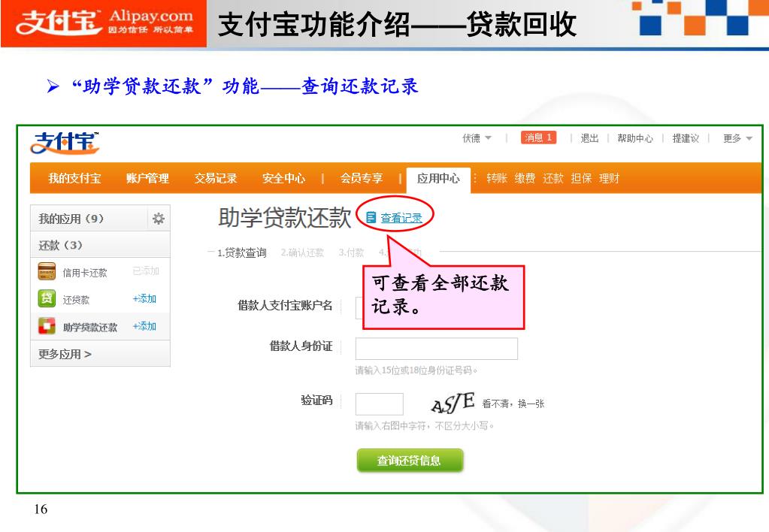Open the 帮助中心 link
The image size is (769, 532).
[635, 138]
